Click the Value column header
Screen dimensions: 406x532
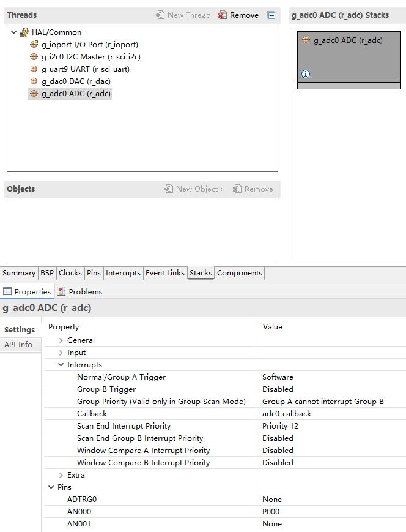click(x=273, y=327)
